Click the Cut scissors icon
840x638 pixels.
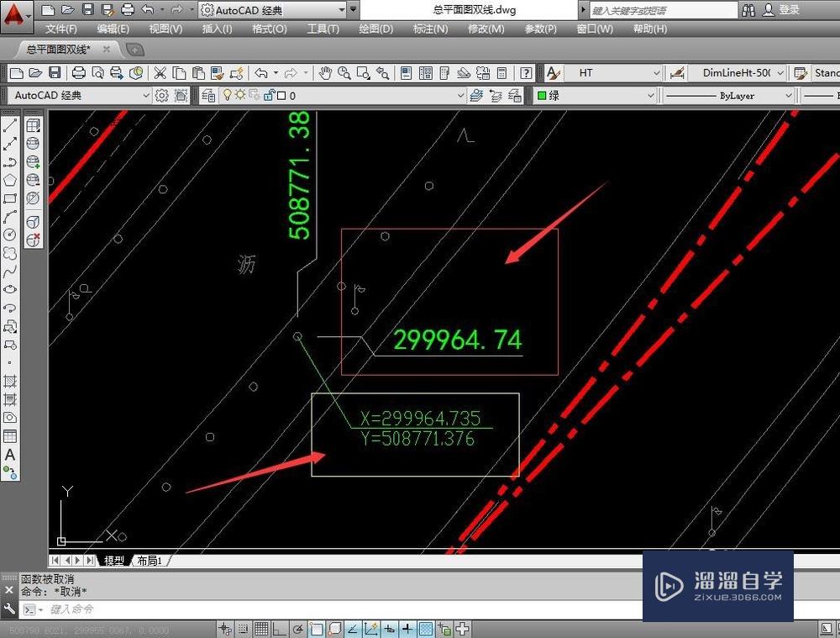point(160,72)
